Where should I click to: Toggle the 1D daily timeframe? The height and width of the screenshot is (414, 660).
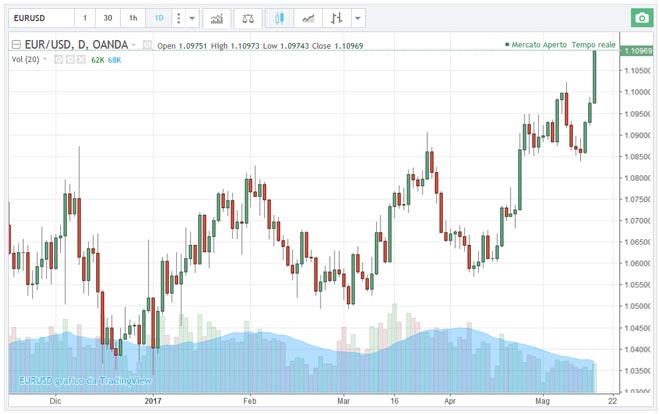pos(158,18)
